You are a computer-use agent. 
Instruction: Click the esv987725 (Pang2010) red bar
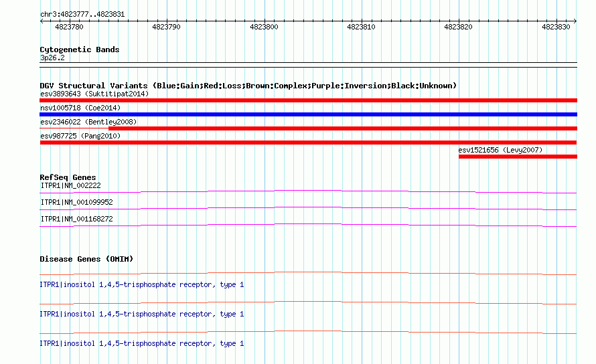308,143
